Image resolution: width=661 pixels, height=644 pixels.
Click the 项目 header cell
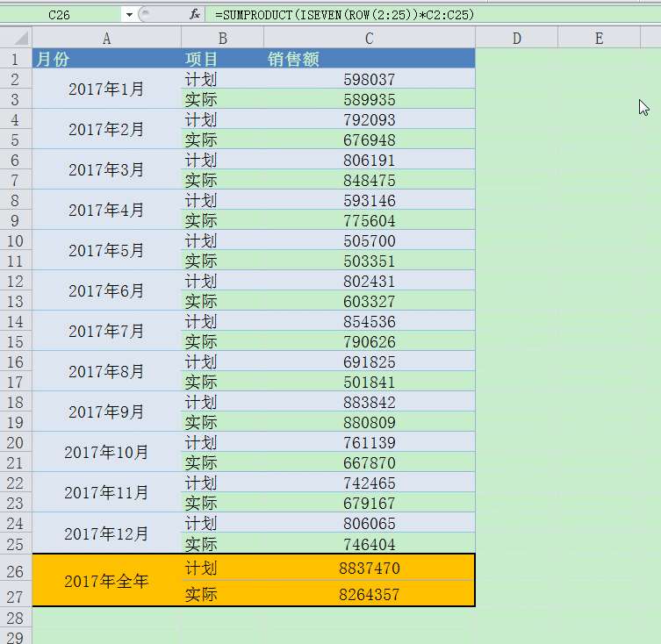point(223,59)
